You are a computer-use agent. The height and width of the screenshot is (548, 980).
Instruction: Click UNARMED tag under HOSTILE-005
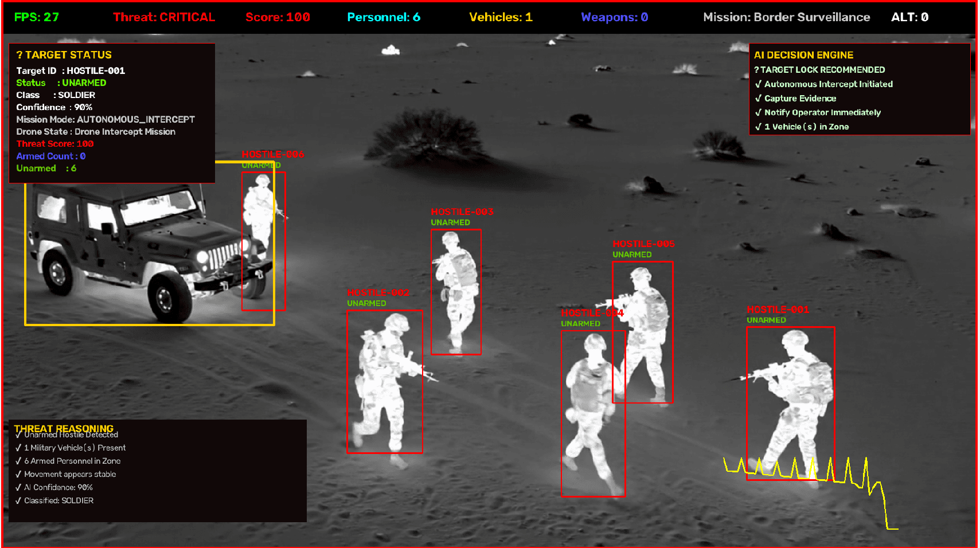pos(632,255)
